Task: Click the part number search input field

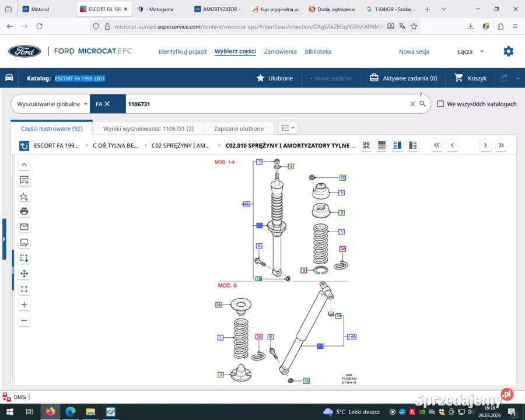Action: point(265,104)
